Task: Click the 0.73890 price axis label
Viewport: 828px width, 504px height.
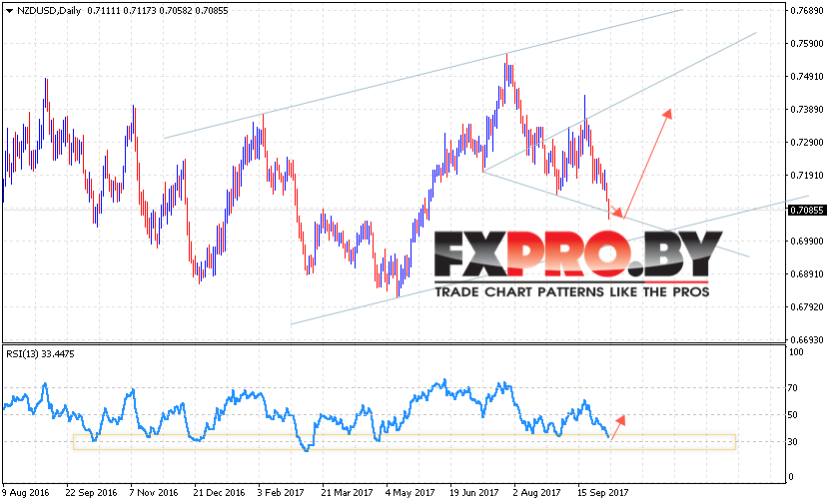Action: click(x=806, y=109)
